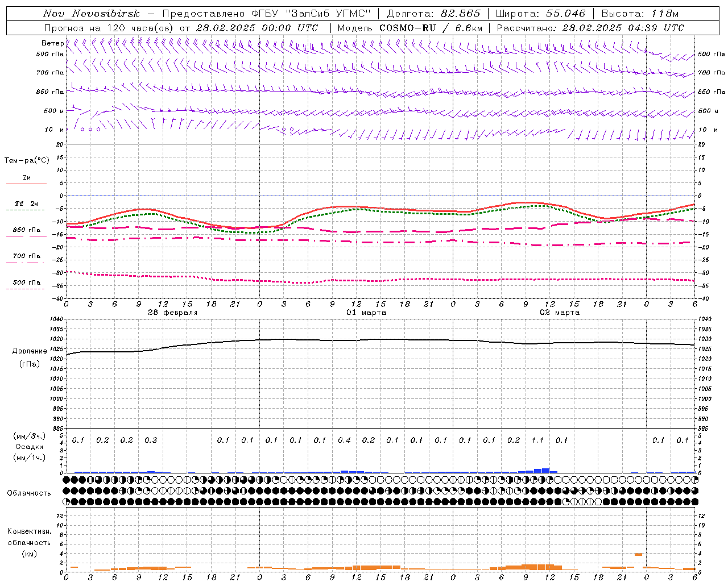728x582 pixels.
Task: Click the Ветер panel label
Action: click(52, 43)
